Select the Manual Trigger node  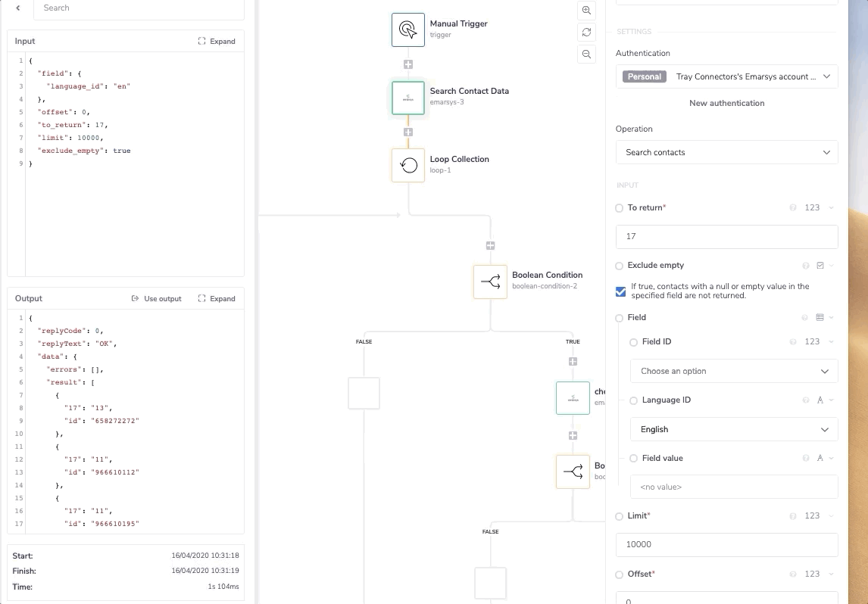(408, 30)
